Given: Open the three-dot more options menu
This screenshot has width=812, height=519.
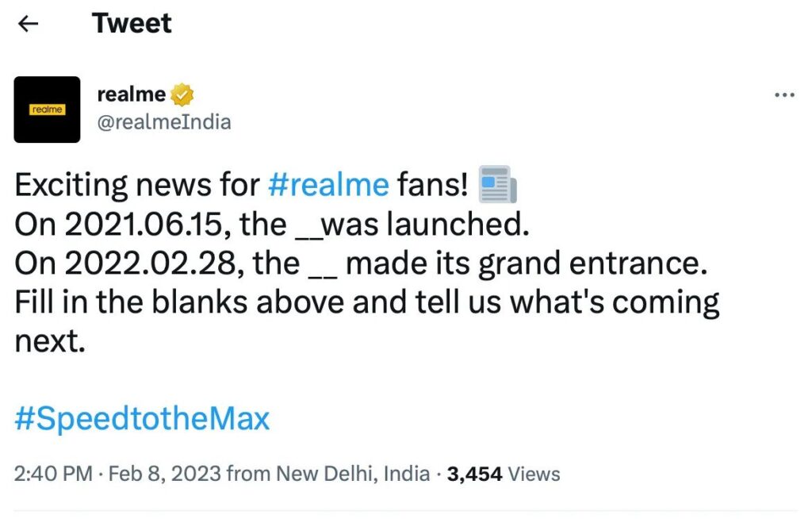Looking at the screenshot, I should 783,95.
